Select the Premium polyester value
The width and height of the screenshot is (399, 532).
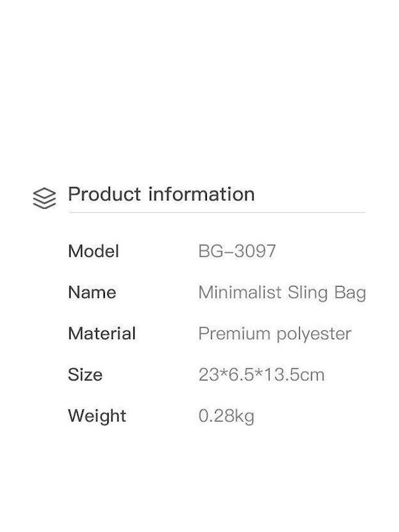[x=275, y=334]
